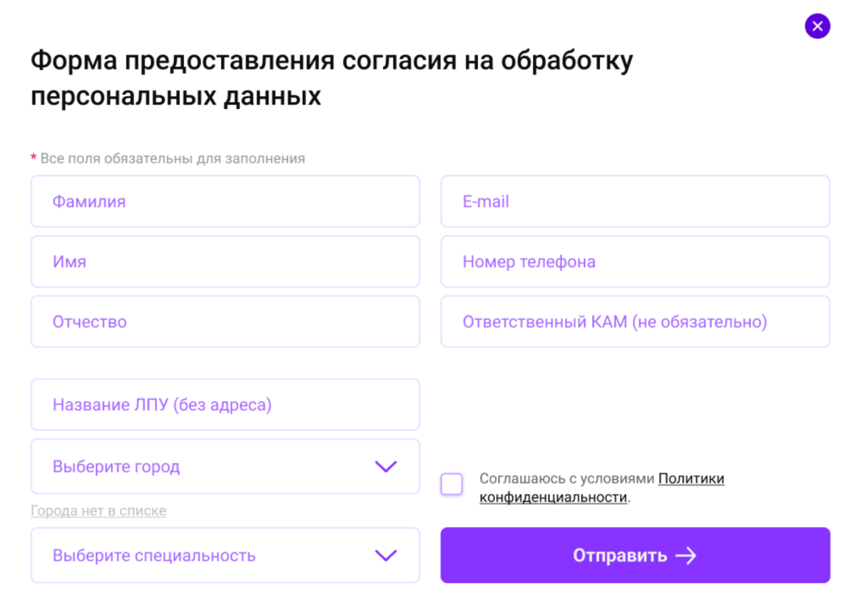The height and width of the screenshot is (616, 866).
Task: Select the 'Название ЛПУ' input field
Action: click(225, 405)
